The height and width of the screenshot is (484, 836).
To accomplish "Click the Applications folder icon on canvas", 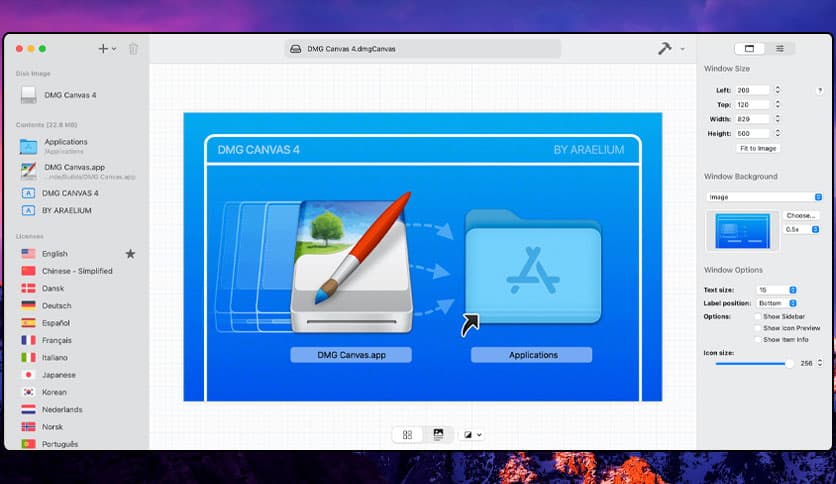I will click(x=533, y=267).
